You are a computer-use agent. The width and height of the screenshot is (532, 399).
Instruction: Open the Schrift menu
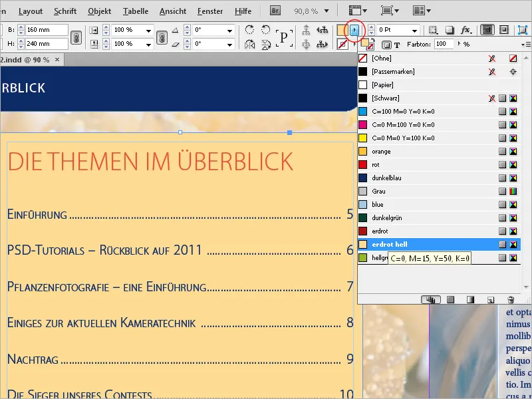point(65,11)
